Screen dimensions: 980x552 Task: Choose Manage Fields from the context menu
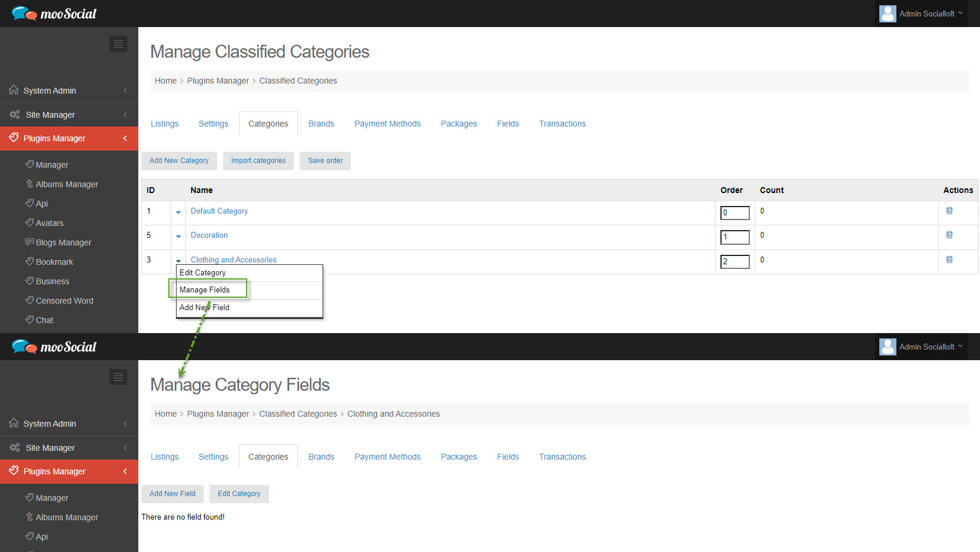pos(250,290)
